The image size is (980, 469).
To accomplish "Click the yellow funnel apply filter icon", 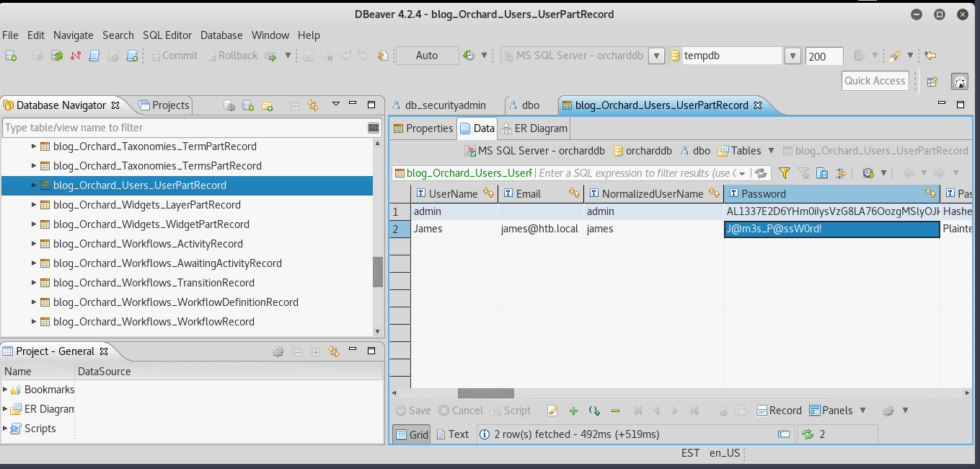I will [x=785, y=173].
